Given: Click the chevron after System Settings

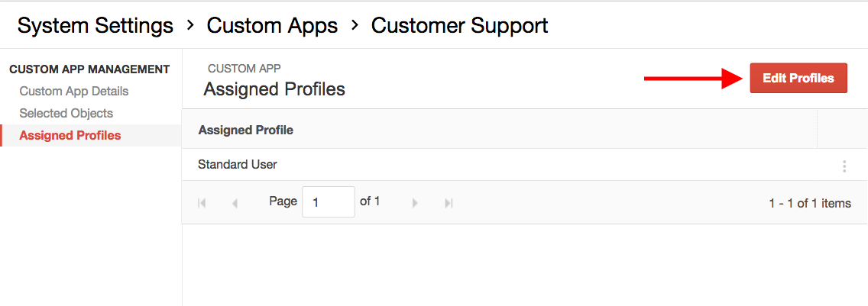Looking at the screenshot, I should click(189, 25).
